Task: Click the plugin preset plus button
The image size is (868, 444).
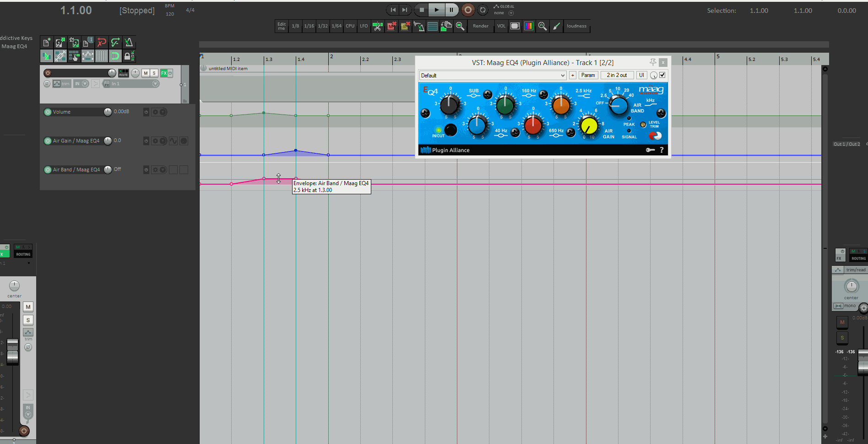Action: (x=573, y=75)
